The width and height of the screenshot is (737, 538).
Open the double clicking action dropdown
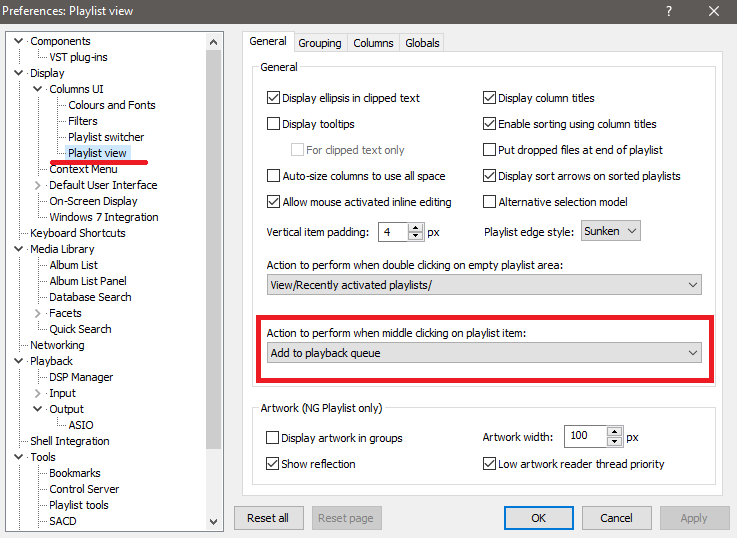pyautogui.click(x=485, y=285)
